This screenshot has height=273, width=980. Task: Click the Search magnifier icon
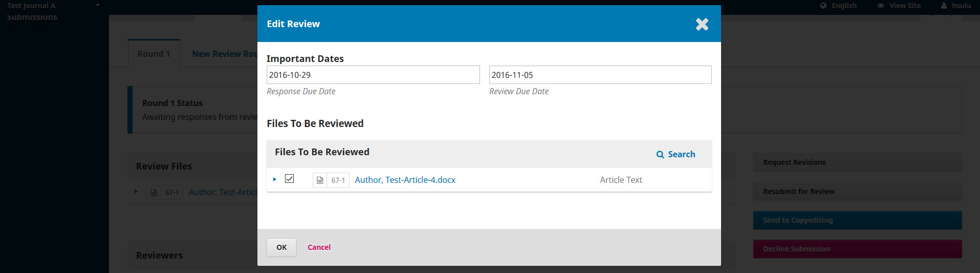click(660, 155)
